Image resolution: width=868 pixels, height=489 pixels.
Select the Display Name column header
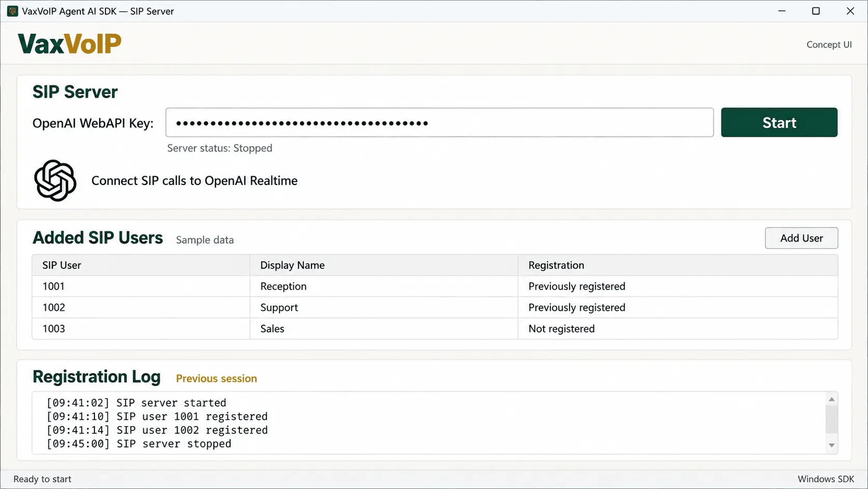[384, 265]
